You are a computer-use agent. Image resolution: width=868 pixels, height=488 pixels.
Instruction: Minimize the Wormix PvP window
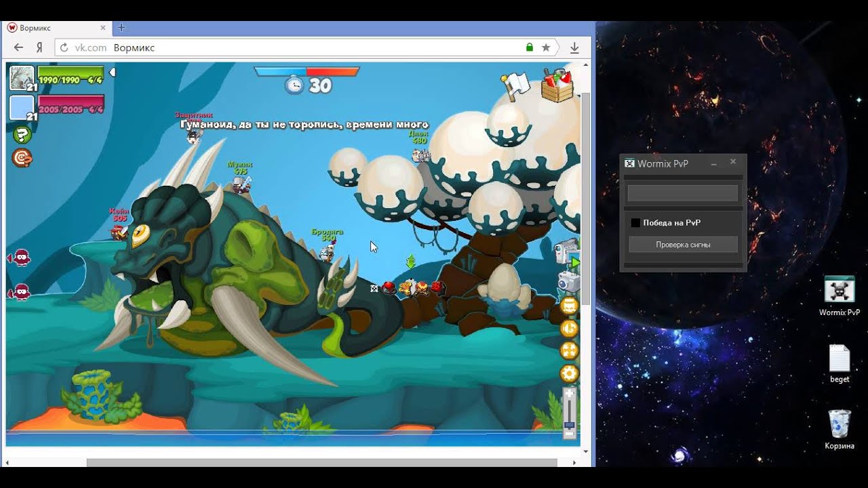tap(713, 163)
